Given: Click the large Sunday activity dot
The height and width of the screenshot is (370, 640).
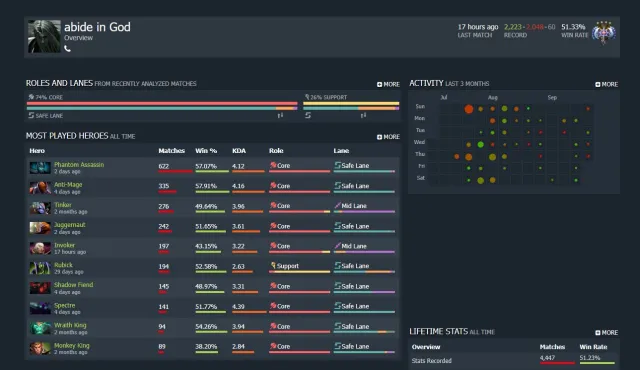Looking at the screenshot, I should coord(469,109).
